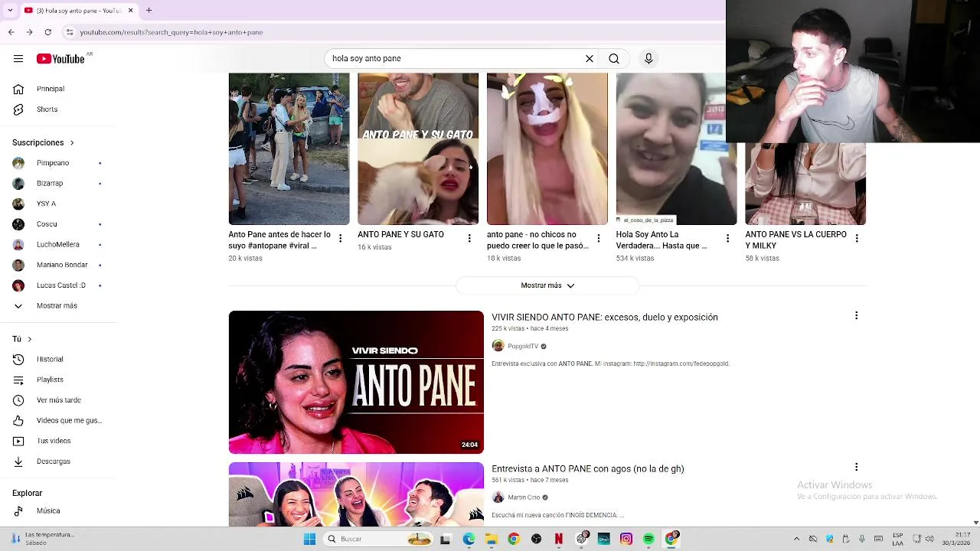Expand Suscripciones section
The height and width of the screenshot is (551, 980).
click(x=44, y=142)
